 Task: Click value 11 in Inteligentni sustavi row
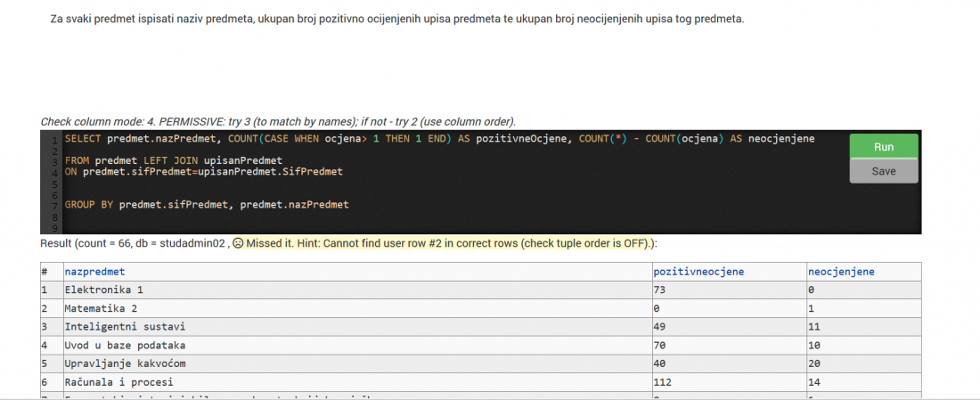point(814,326)
